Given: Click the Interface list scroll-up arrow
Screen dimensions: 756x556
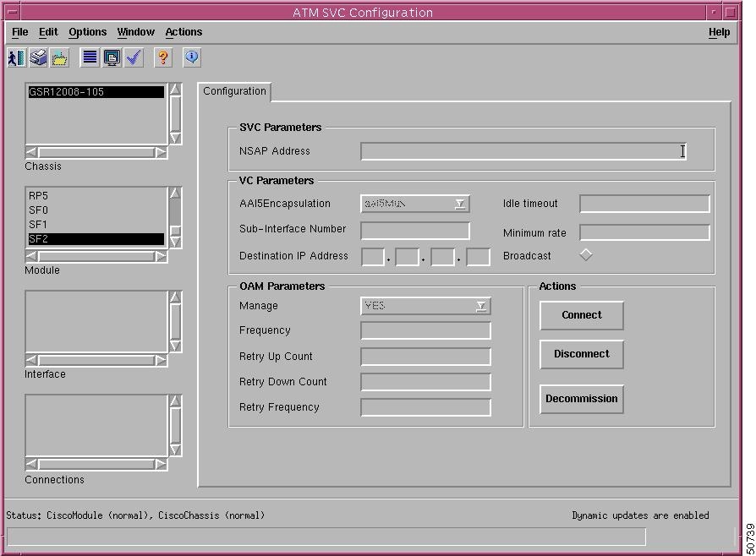Looking at the screenshot, I should 176,297.
